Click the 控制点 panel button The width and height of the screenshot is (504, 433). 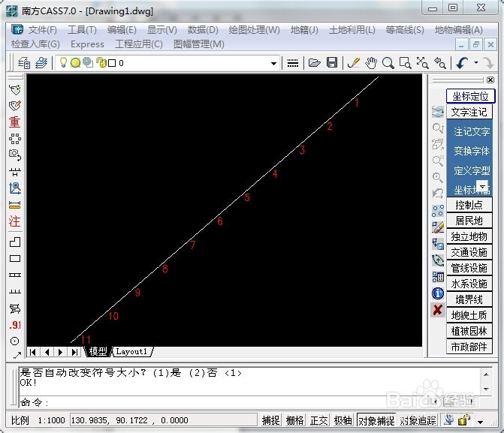(469, 205)
